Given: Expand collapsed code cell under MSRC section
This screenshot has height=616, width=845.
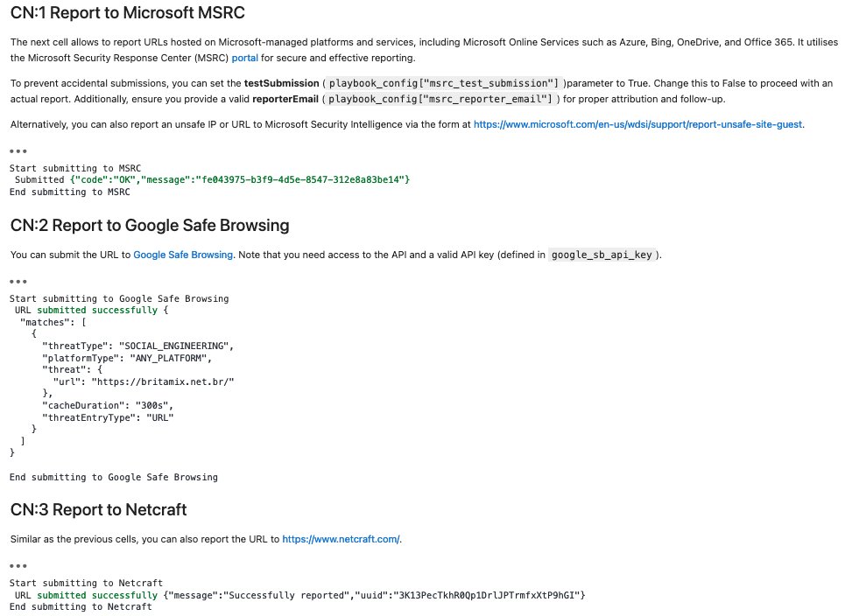Looking at the screenshot, I should pyautogui.click(x=18, y=151).
